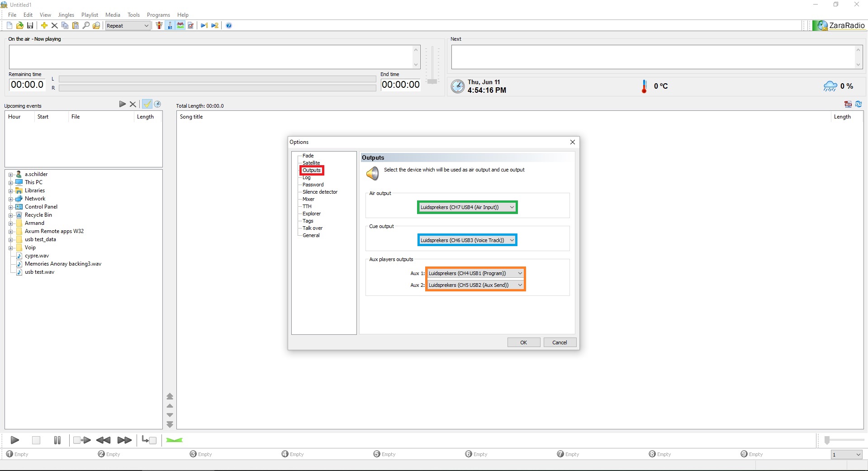Open the Jingles menu
This screenshot has width=868, height=471.
coord(66,15)
